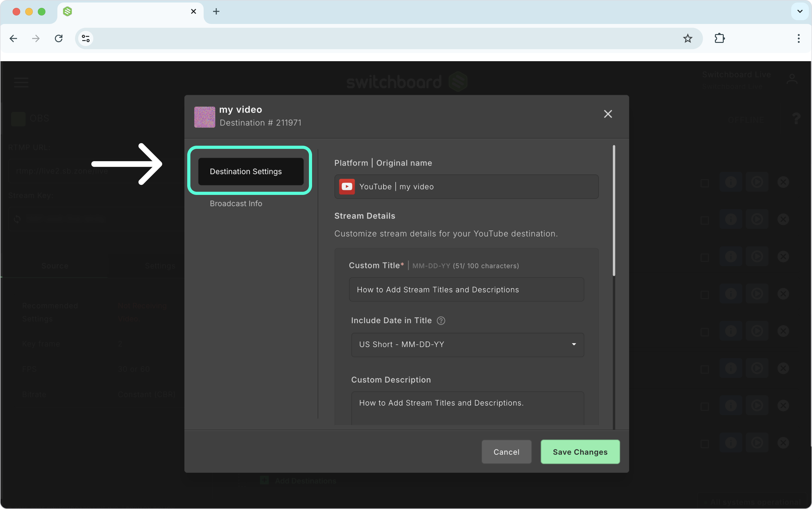Expand the tab search dropdown
Image resolution: width=812 pixels, height=509 pixels.
pyautogui.click(x=800, y=11)
